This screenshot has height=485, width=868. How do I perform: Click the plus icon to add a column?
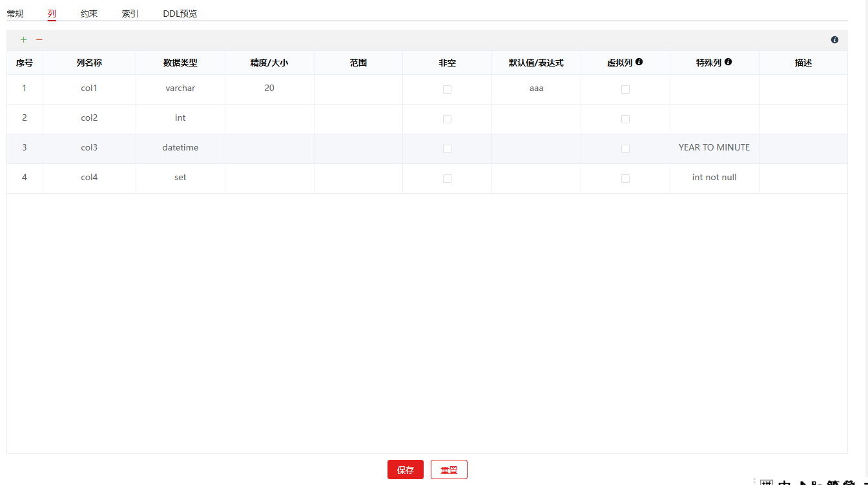click(24, 40)
